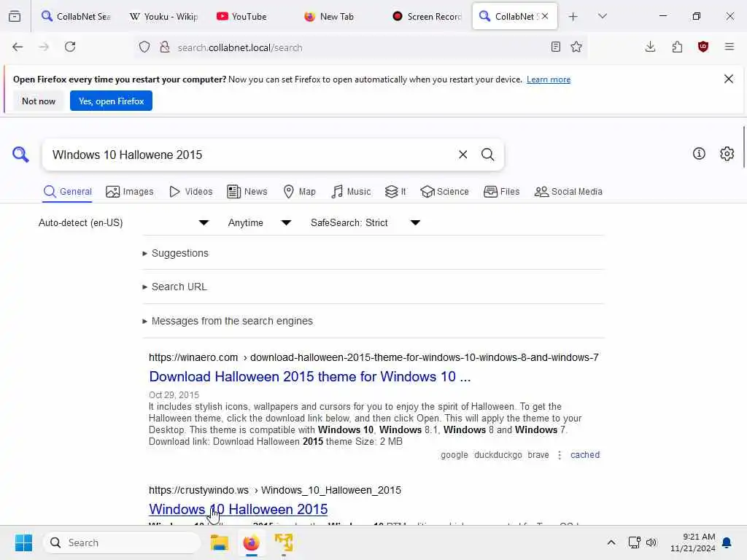Switch to Videos search tab
747x560 pixels.
[191, 192]
